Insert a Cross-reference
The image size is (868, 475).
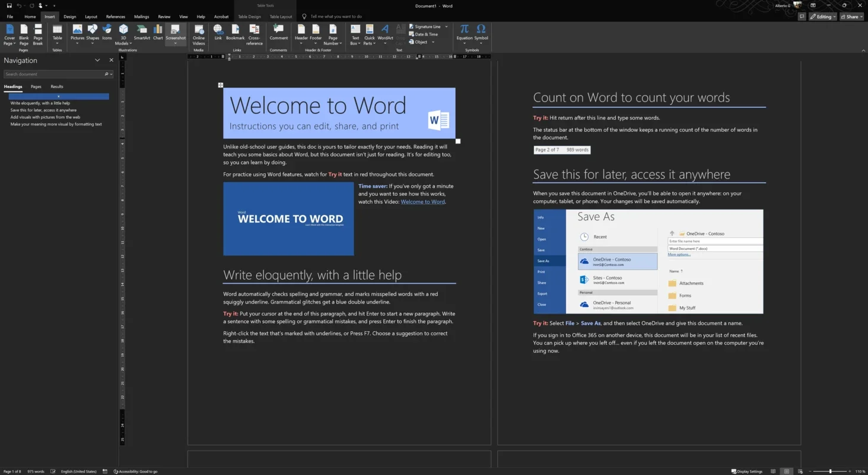click(255, 34)
